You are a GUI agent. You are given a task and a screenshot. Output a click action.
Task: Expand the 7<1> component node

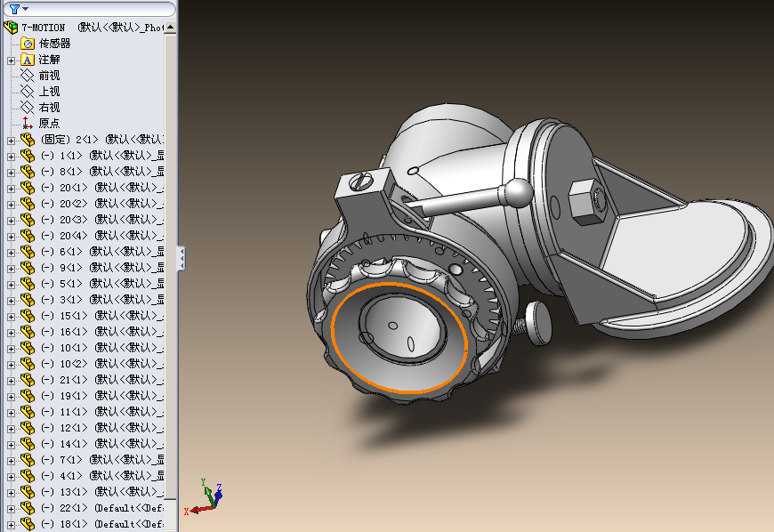point(11,461)
